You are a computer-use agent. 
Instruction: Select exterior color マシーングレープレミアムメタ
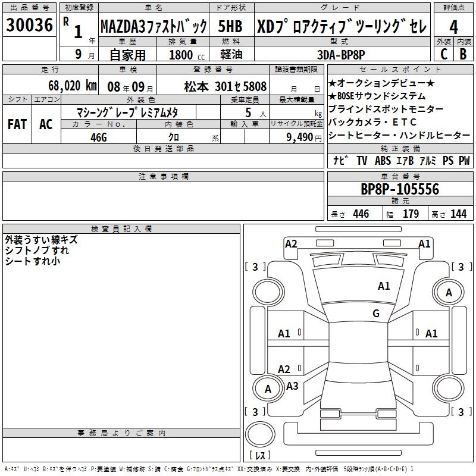127,112
